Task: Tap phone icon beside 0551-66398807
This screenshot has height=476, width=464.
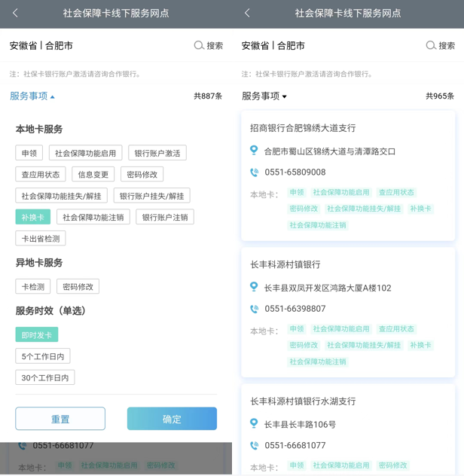Action: click(254, 309)
